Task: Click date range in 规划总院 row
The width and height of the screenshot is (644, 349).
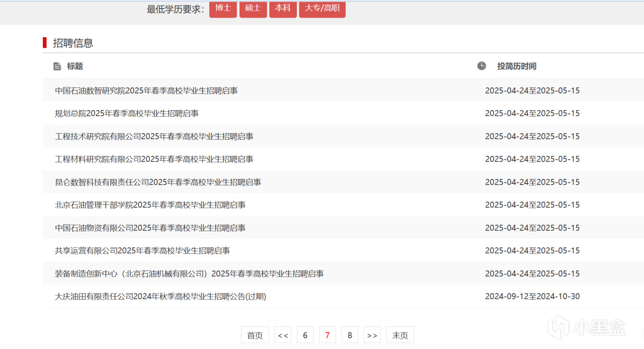Action: [x=532, y=113]
